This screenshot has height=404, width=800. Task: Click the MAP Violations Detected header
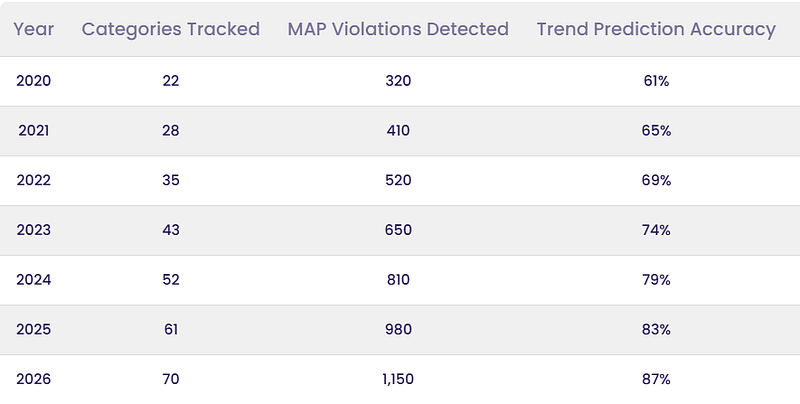(x=398, y=29)
